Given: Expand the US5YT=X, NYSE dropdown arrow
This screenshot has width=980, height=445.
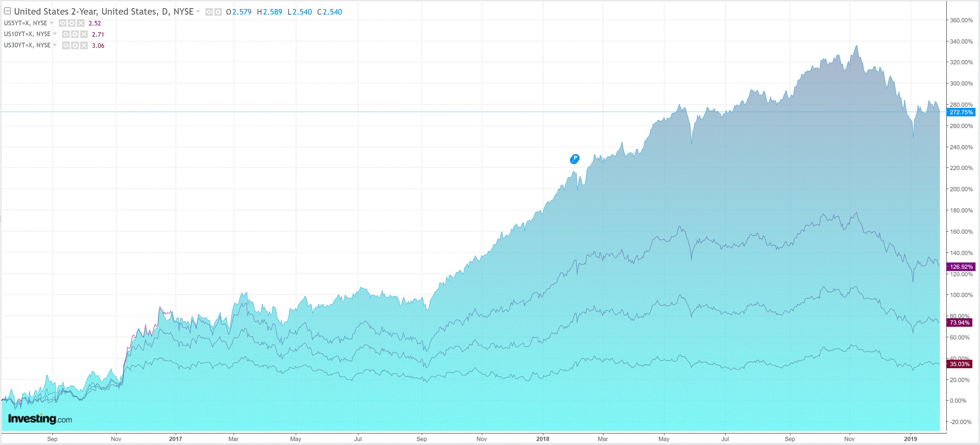Looking at the screenshot, I should [x=52, y=23].
